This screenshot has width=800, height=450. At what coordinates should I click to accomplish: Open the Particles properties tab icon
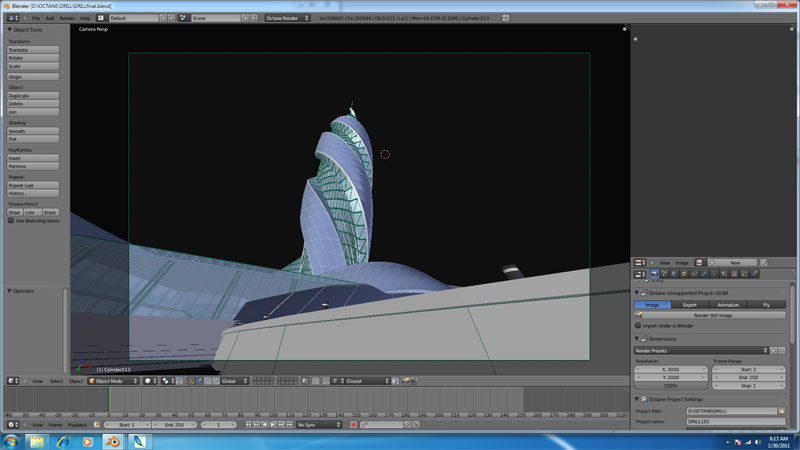(744, 274)
